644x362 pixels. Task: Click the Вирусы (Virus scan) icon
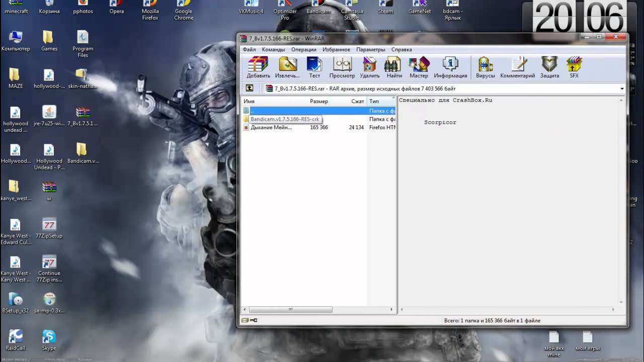point(486,67)
